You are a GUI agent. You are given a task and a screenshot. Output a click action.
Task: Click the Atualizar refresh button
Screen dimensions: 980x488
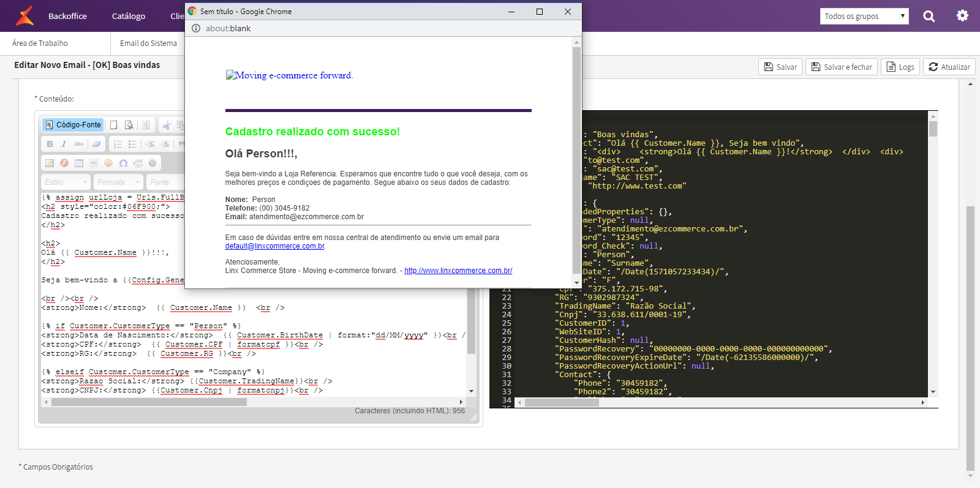click(x=949, y=67)
